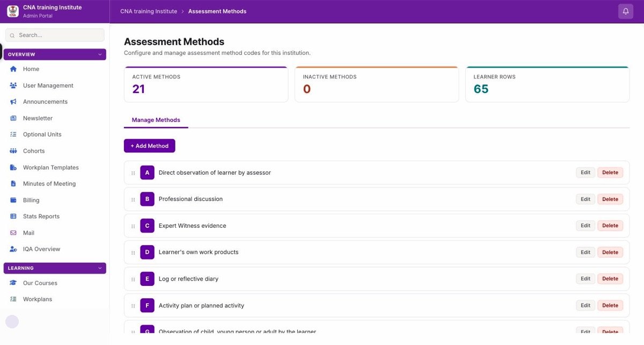Edit the Expert Witness evidence method
Image resolution: width=644 pixels, height=345 pixels.
(x=586, y=226)
